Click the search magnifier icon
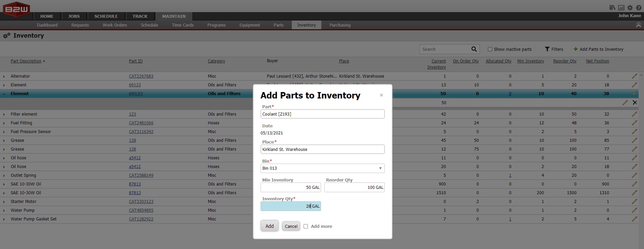The image size is (644, 249). click(x=474, y=49)
